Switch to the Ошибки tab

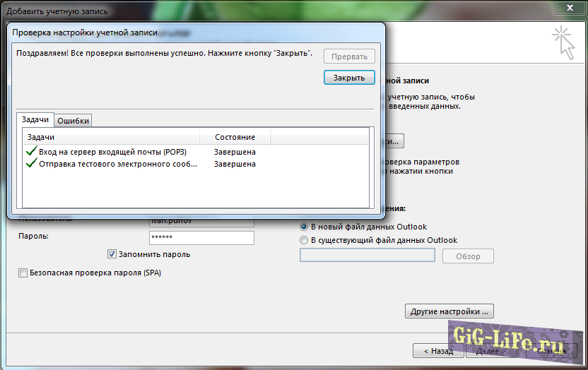point(73,121)
